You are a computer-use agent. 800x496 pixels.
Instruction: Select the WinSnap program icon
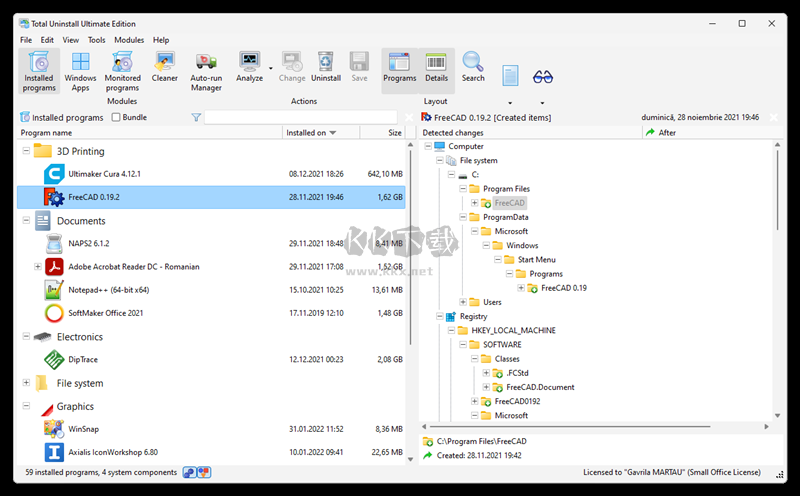pyautogui.click(x=54, y=429)
